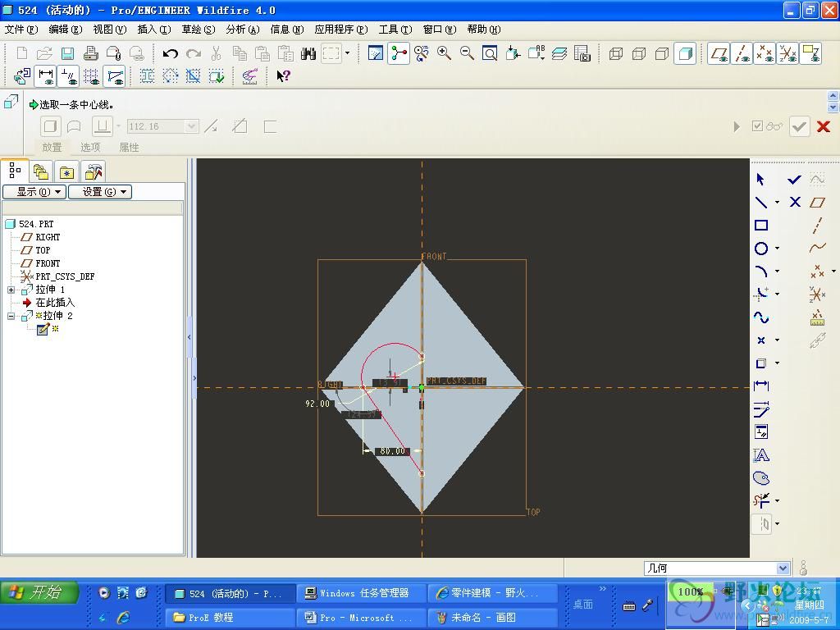Viewport: 840px width, 630px height.
Task: Select the Arc sketch tool
Action: tap(760, 271)
